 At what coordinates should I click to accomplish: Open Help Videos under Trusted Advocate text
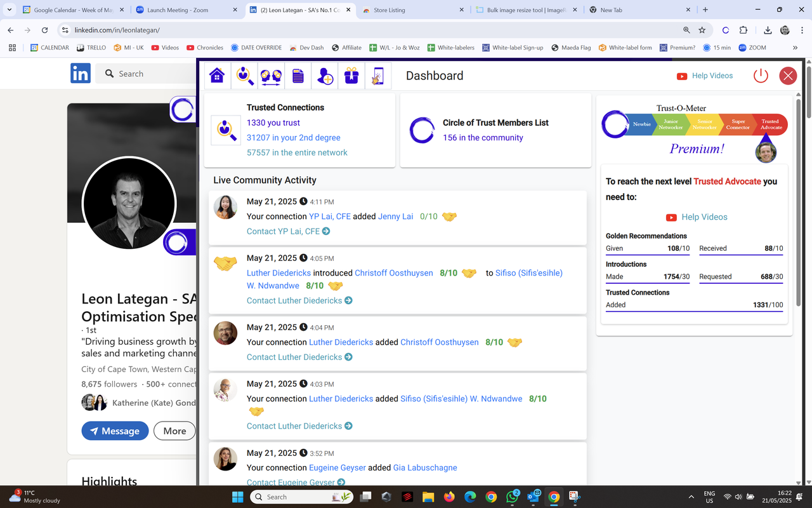click(x=697, y=217)
